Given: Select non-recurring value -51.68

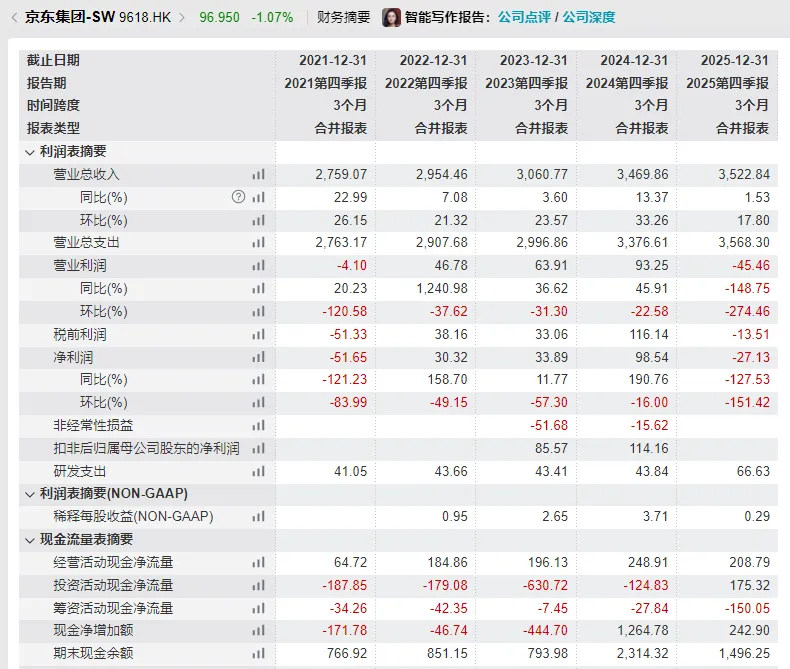Looking at the screenshot, I should (549, 425).
